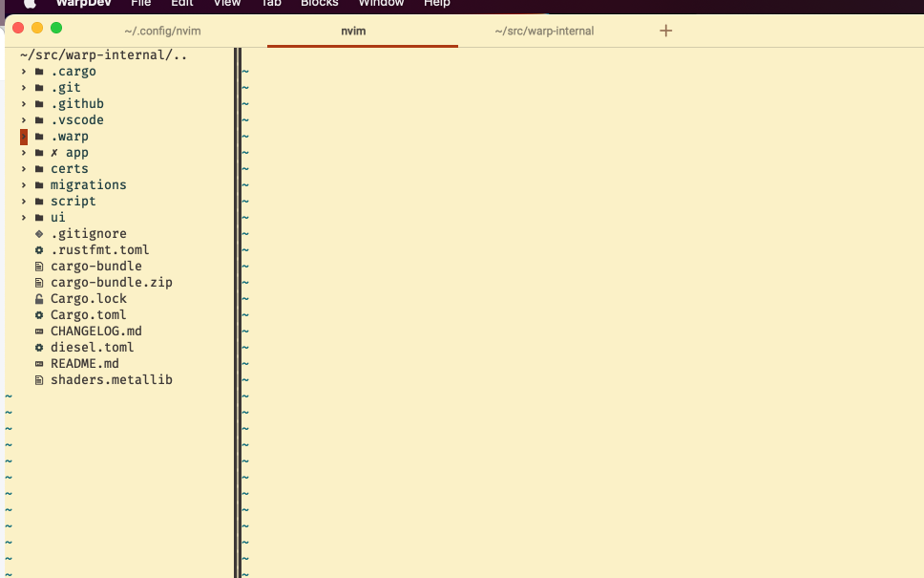Open a new terminal tab with the plus button
The height and width of the screenshot is (578, 924).
(x=665, y=31)
